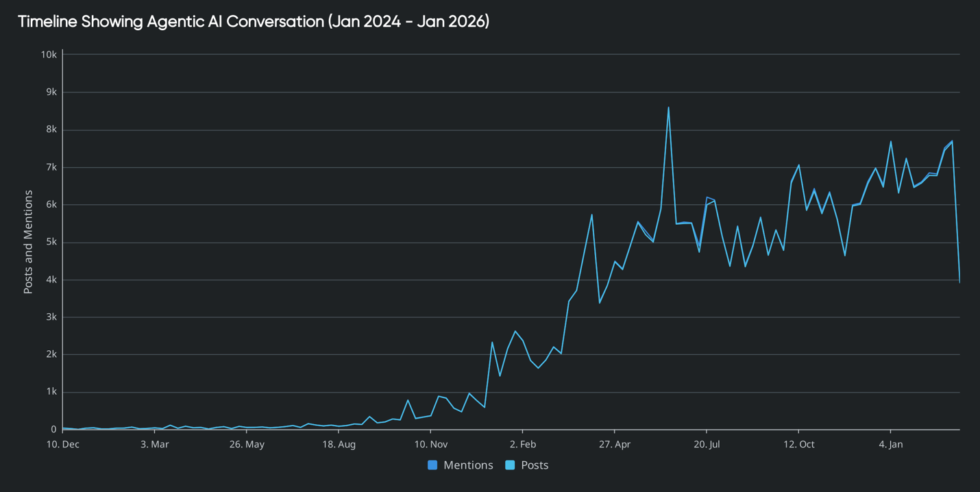Click the Posts and Mentions axis title
Image resolution: width=980 pixels, height=492 pixels.
28,241
